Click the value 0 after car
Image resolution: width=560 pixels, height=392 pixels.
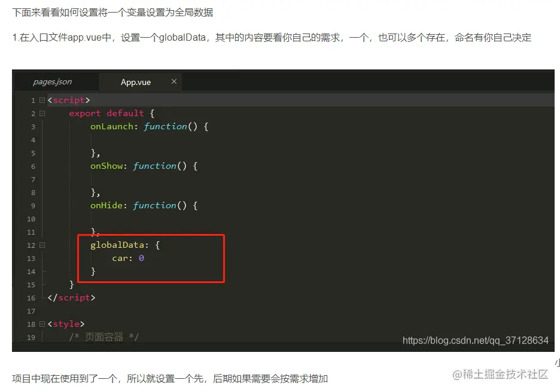pos(141,258)
